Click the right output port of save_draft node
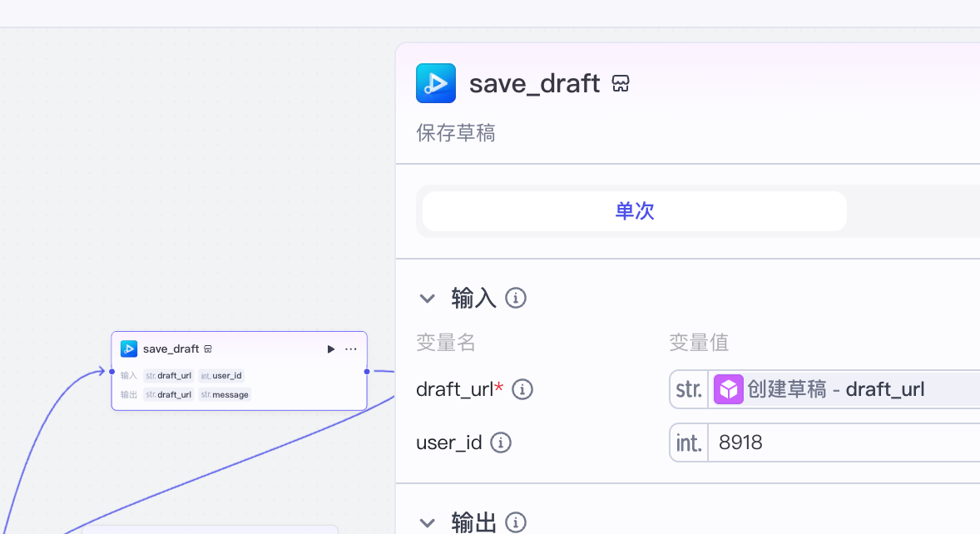 click(367, 371)
